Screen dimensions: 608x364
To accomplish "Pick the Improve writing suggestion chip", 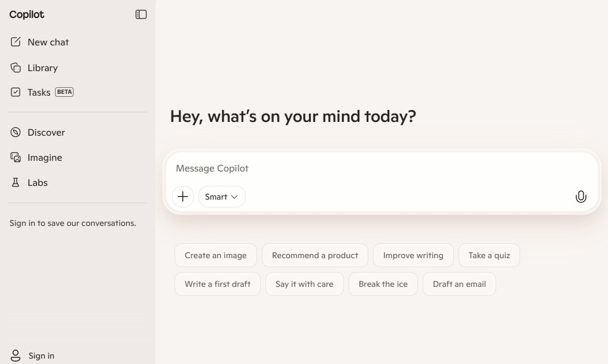I will (x=413, y=255).
